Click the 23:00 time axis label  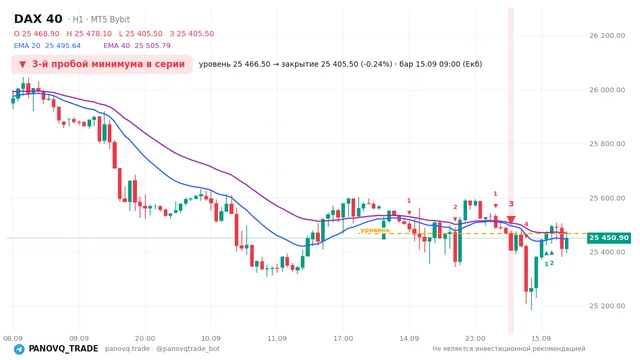pos(475,338)
